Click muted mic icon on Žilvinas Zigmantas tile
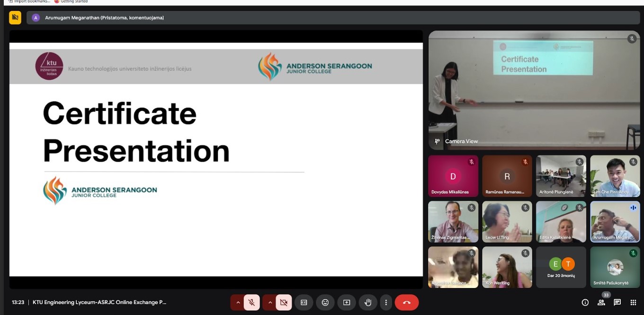The height and width of the screenshot is (315, 644). click(x=471, y=207)
